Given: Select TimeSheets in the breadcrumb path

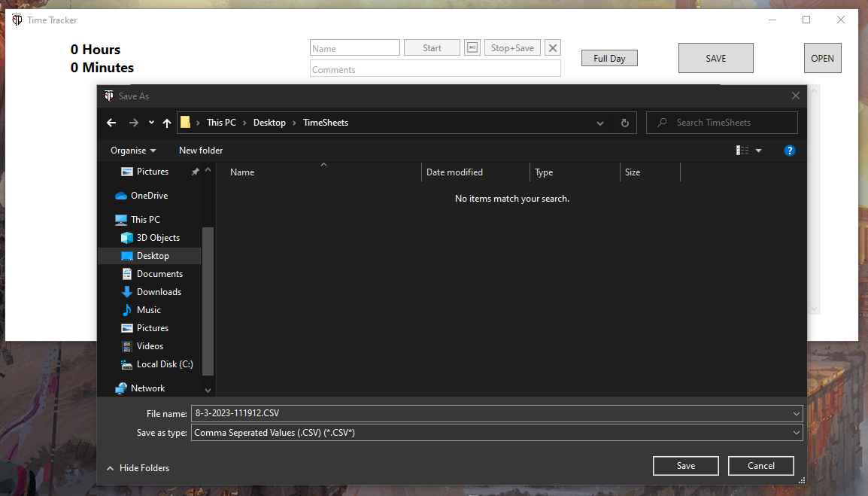Looking at the screenshot, I should [x=326, y=123].
